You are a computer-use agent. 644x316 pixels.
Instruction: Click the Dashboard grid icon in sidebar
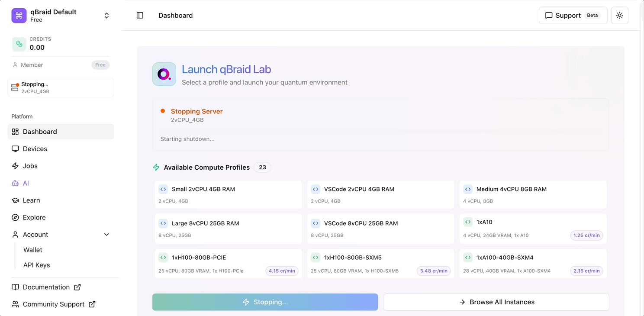click(15, 132)
